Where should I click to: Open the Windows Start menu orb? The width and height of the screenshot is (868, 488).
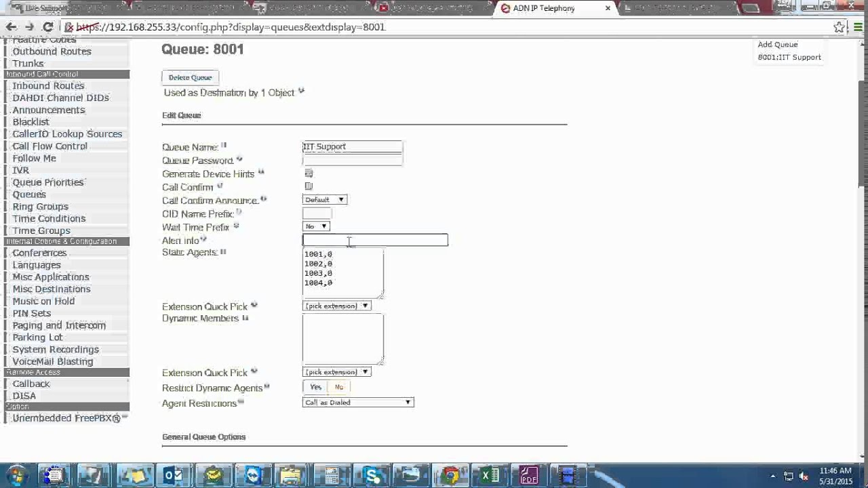pos(17,475)
